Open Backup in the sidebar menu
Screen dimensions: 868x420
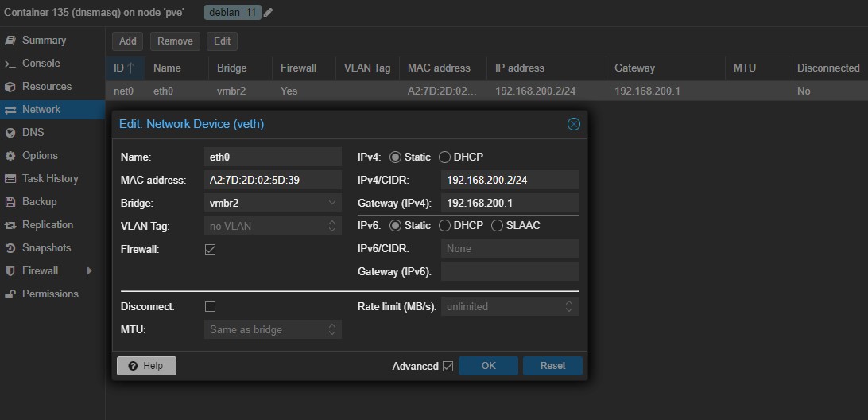[x=39, y=202]
